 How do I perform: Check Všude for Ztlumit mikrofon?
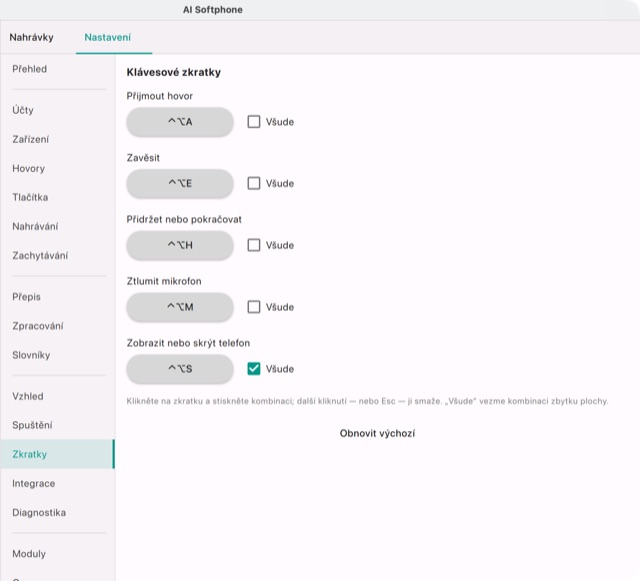pyautogui.click(x=254, y=307)
